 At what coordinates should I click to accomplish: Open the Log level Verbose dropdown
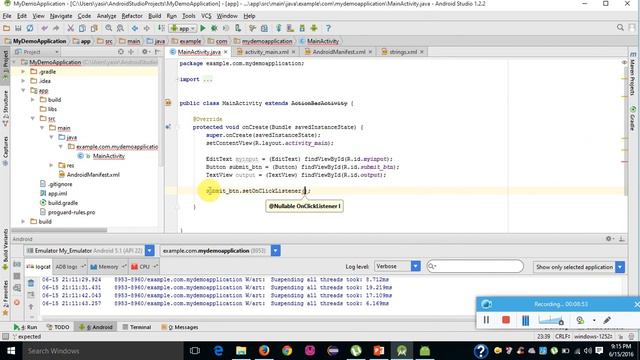pos(416,267)
